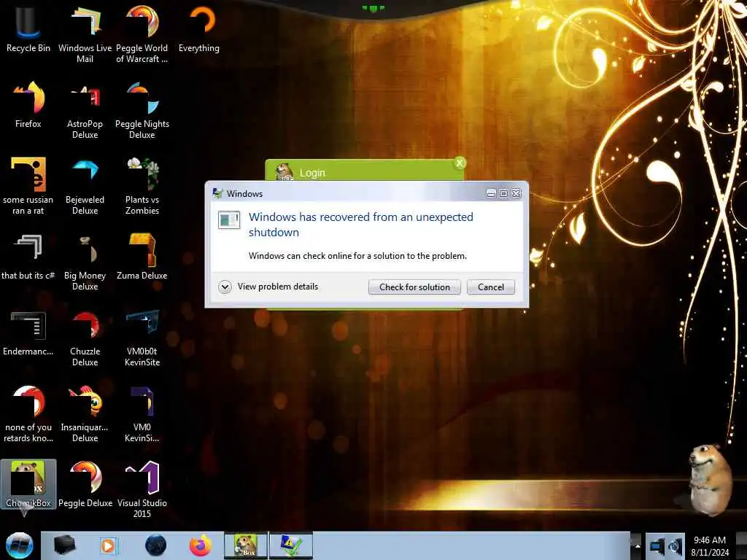Minimize the Windows dialog

[x=491, y=193]
